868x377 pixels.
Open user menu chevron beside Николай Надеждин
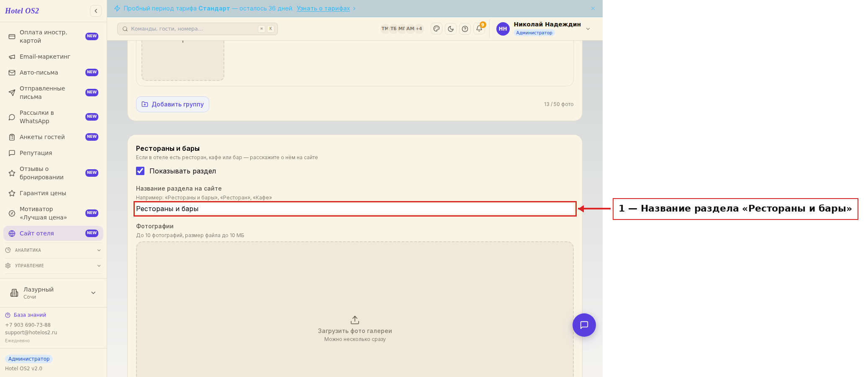tap(588, 29)
